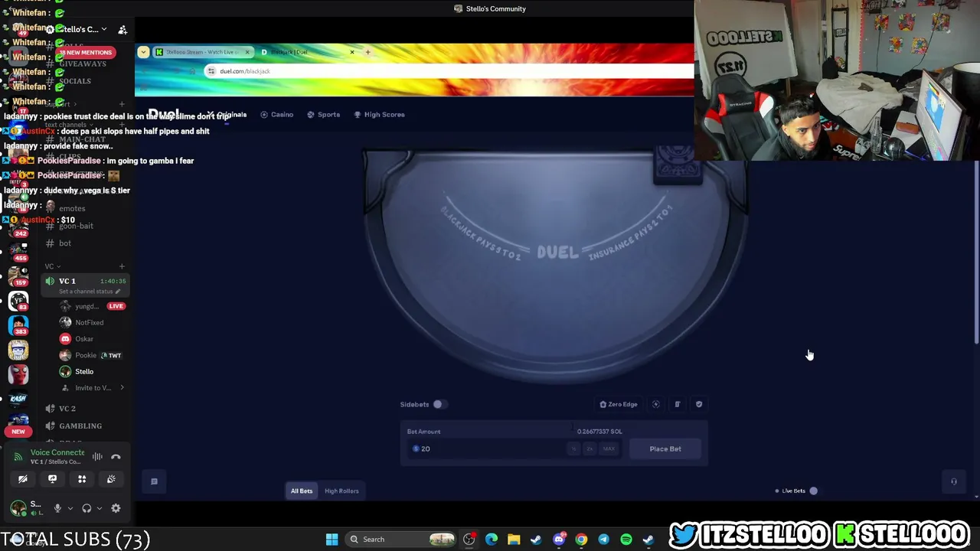Select the VC 2 voice channel
980x551 pixels.
pos(67,409)
